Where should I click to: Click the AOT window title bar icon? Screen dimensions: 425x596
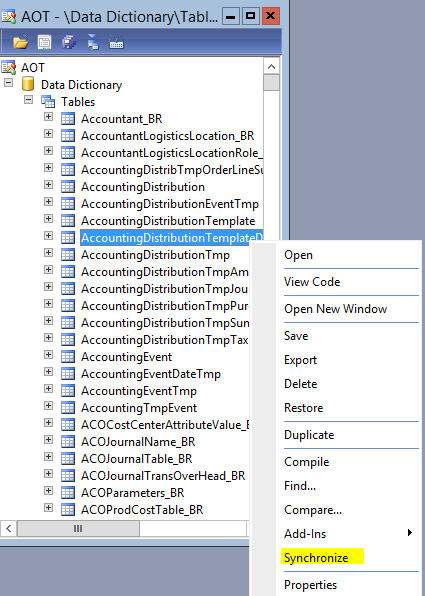9,17
